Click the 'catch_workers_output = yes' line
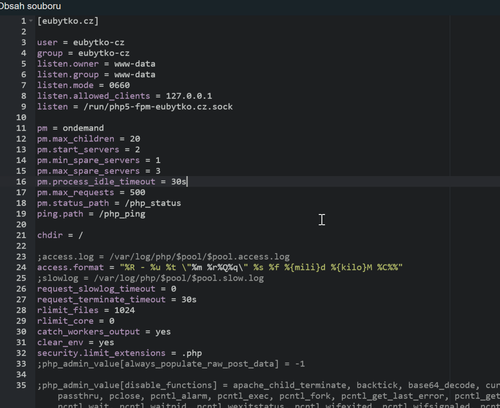 click(x=104, y=332)
